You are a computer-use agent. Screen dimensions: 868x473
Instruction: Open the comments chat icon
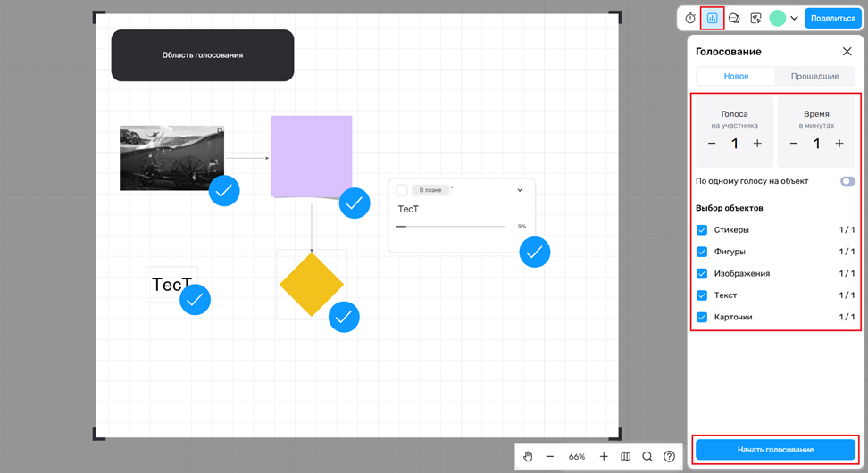point(734,18)
